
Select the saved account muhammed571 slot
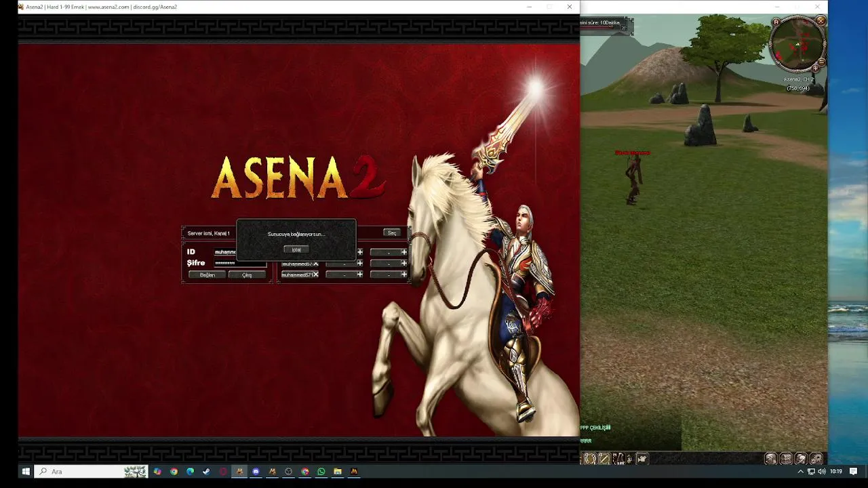[x=296, y=274]
